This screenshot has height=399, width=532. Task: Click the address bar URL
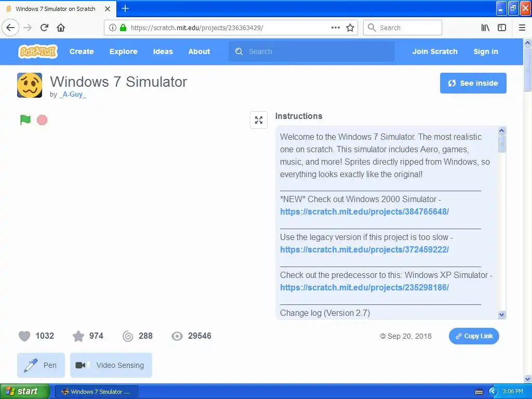(x=197, y=28)
